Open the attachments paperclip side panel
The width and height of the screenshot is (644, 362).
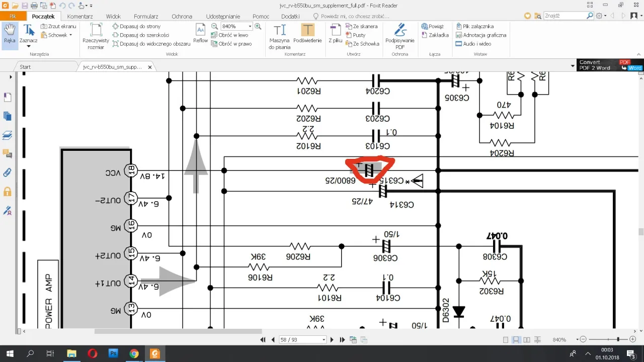pos(8,172)
